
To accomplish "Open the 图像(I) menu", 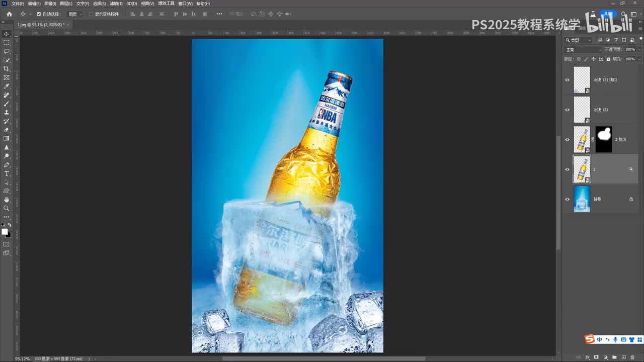I will pyautogui.click(x=50, y=4).
